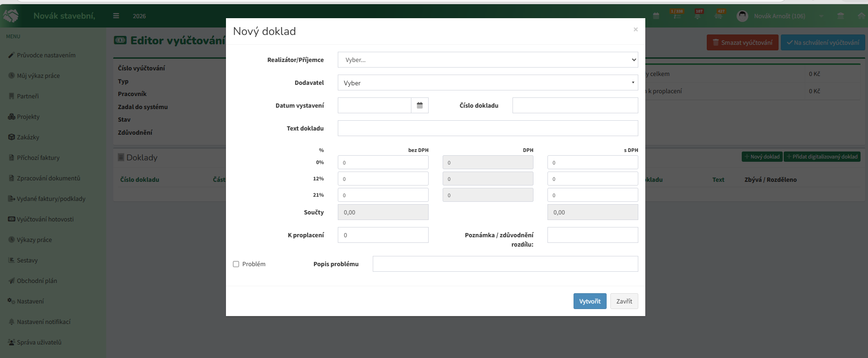Focus the Číslo dokladu input field

[x=575, y=105]
